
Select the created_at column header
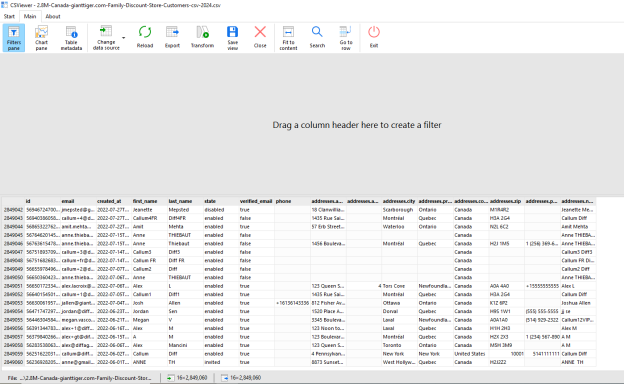tap(114, 201)
